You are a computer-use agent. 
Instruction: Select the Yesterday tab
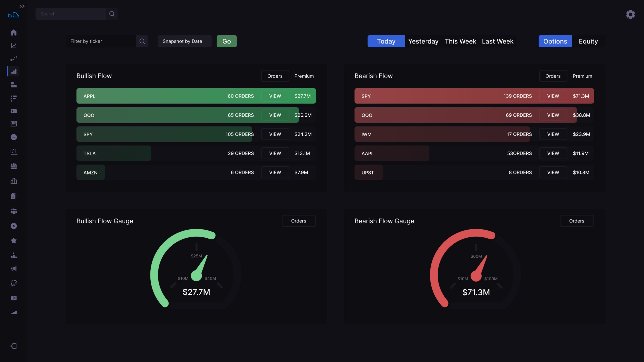pyautogui.click(x=423, y=41)
